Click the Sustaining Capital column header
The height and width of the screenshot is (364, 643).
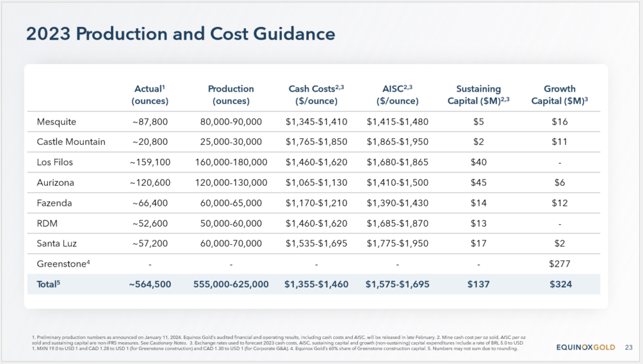(478, 95)
